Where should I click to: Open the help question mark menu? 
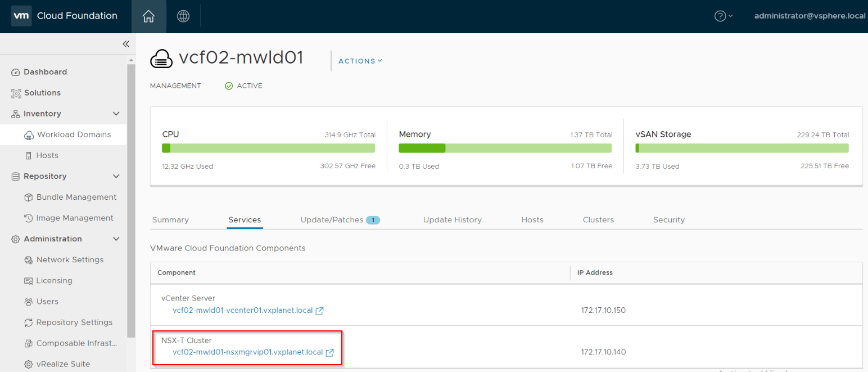pyautogui.click(x=724, y=16)
